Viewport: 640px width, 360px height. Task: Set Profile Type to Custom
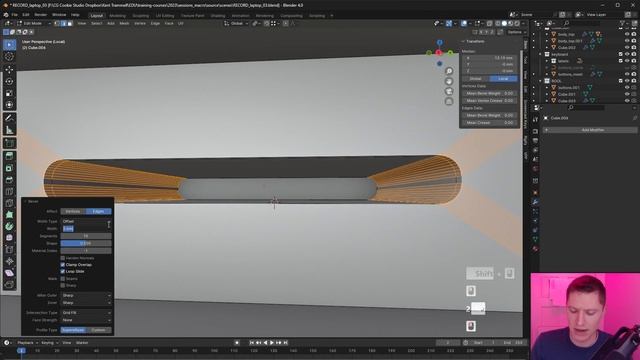click(98, 330)
